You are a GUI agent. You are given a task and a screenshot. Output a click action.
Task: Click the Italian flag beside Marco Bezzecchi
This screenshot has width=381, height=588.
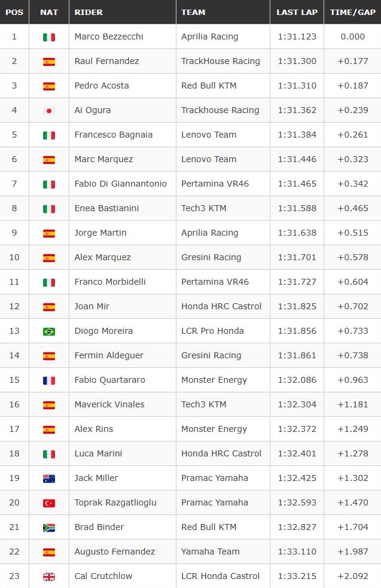[49, 37]
